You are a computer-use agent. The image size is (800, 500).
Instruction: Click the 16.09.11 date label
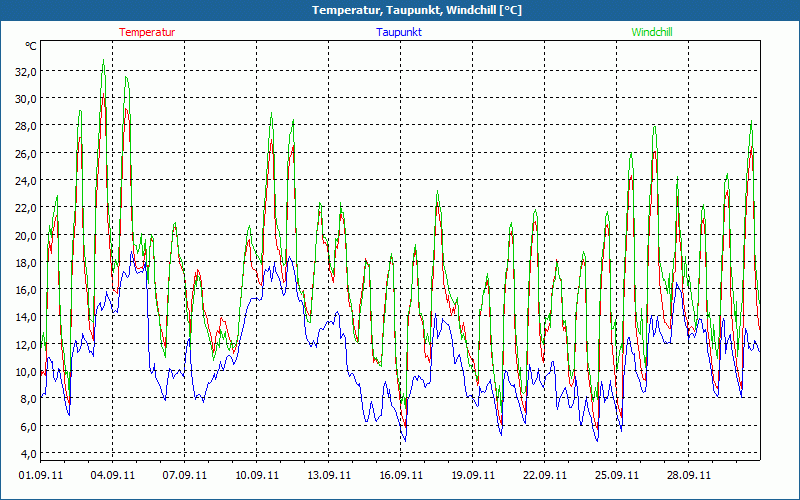[401, 475]
